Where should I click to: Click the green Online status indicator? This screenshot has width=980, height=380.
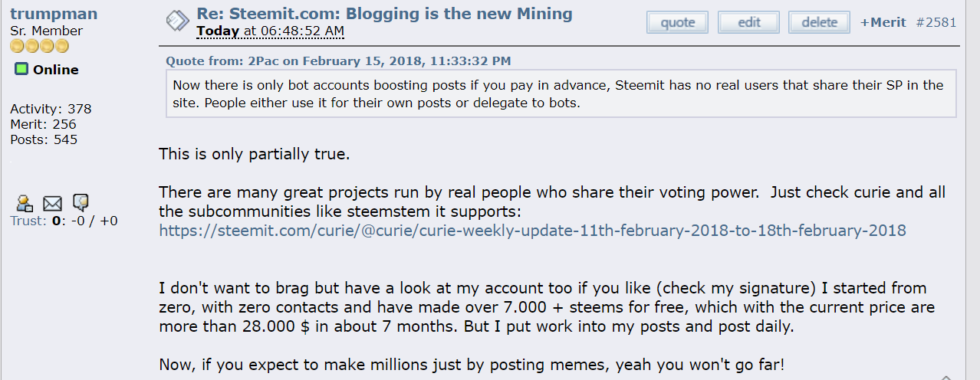(x=21, y=70)
